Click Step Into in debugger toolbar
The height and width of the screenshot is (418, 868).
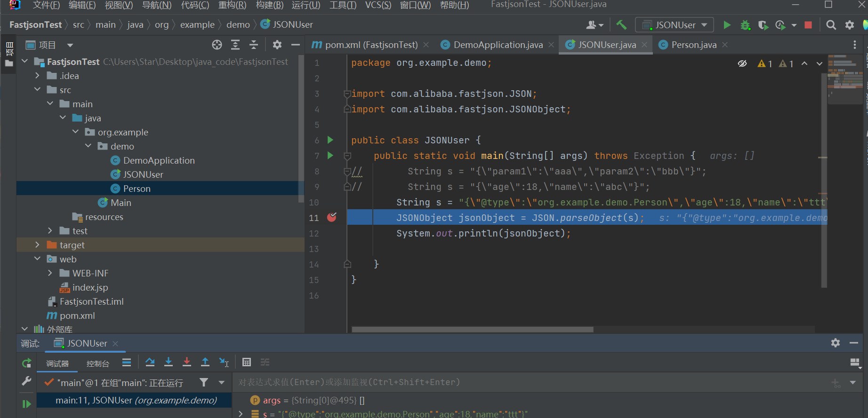click(169, 362)
